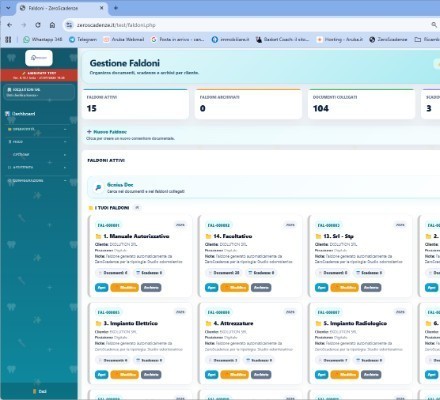Click Apri on Impianto Radiologico card
Screen dimensions: 440x400
pos(321,375)
